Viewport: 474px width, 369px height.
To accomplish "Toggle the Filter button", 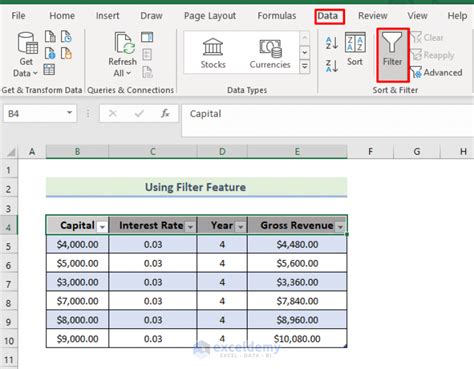I will [393, 55].
